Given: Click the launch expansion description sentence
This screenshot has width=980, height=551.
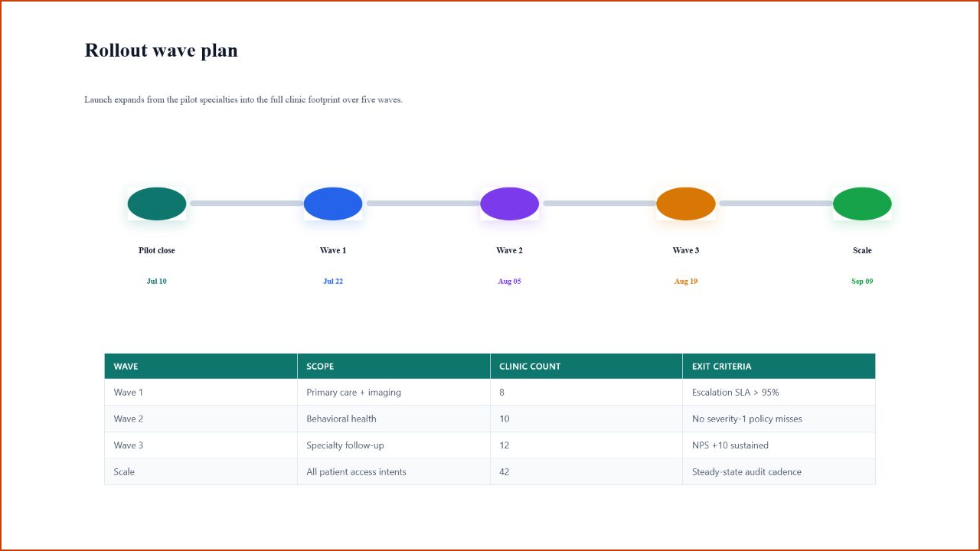Looking at the screenshot, I should (x=243, y=99).
